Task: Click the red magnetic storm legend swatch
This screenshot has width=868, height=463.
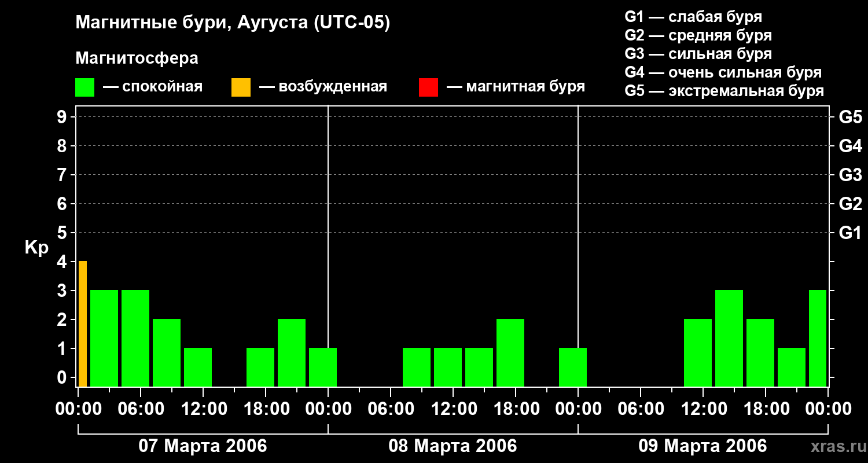Action: tap(428, 87)
